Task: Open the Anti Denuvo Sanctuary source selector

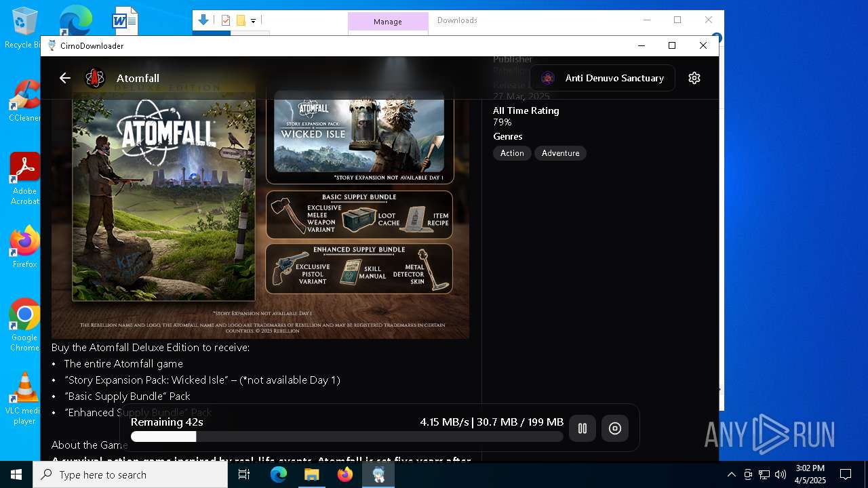Action: pyautogui.click(x=602, y=78)
